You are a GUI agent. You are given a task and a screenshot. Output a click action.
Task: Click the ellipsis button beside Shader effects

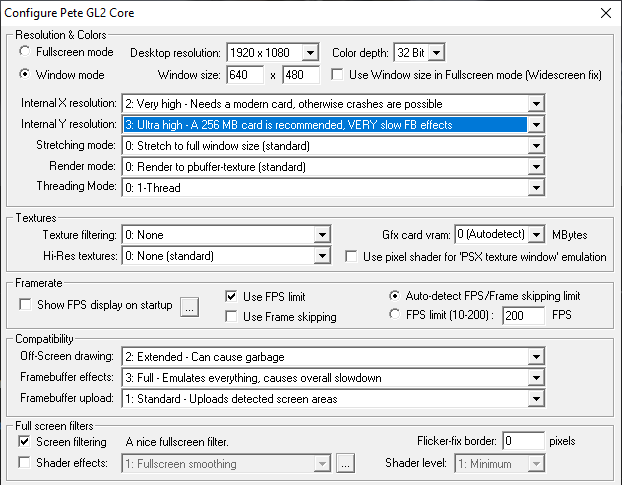pos(346,463)
